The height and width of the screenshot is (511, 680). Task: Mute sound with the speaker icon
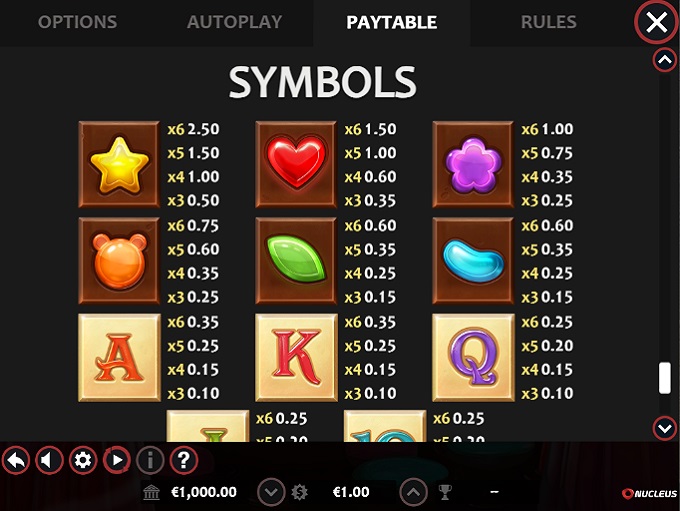[49, 460]
